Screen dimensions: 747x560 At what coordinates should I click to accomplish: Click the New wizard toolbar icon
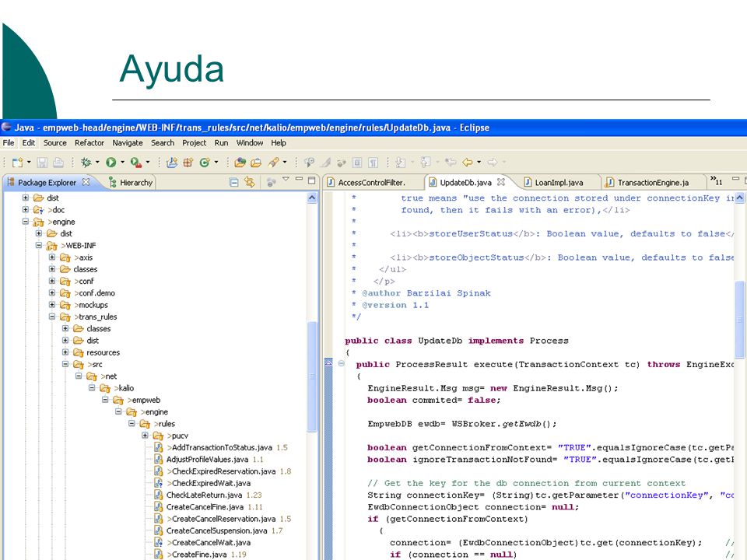click(17, 163)
